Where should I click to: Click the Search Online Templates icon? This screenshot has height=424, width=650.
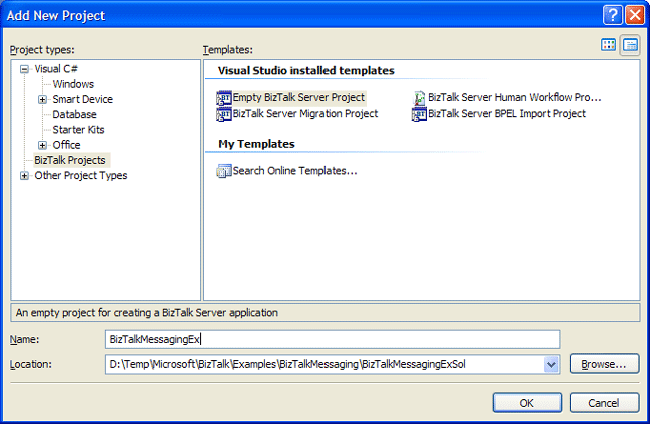(224, 171)
